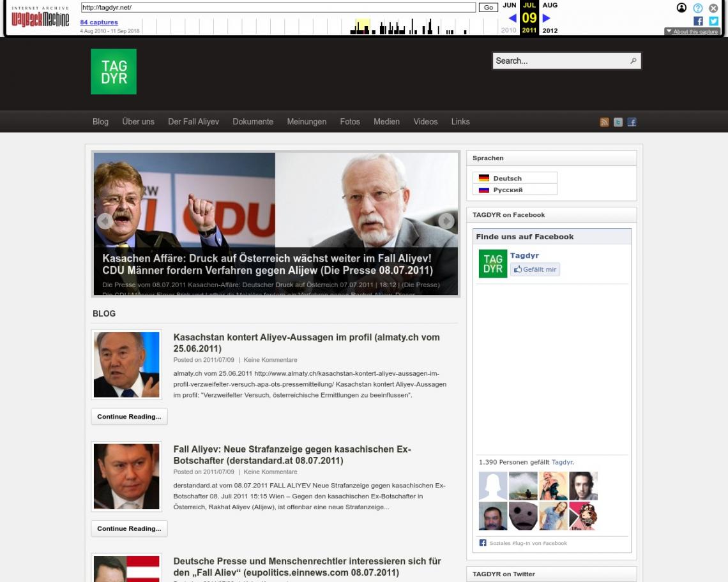
Task: Open the Tagdyr Facebook page name link
Action: (x=525, y=255)
